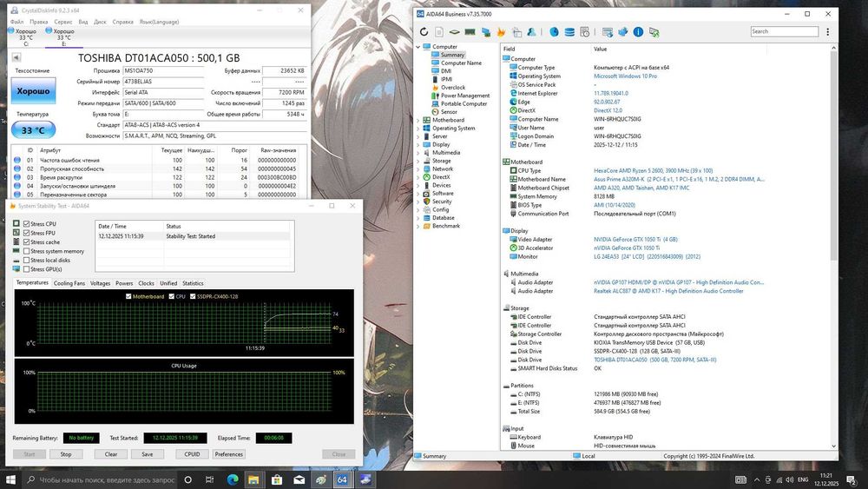The width and height of the screenshot is (868, 489).
Task: Toggle the CPU temperature graph checkbox
Action: [x=172, y=296]
